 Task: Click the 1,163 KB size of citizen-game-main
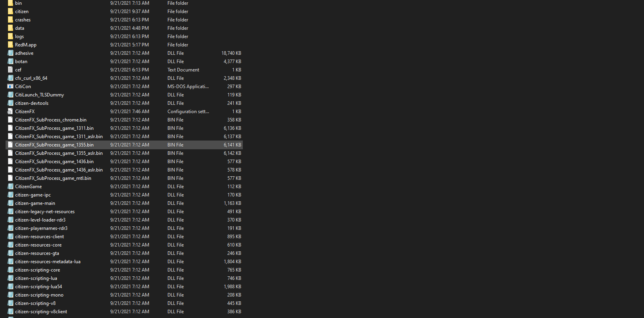point(232,203)
